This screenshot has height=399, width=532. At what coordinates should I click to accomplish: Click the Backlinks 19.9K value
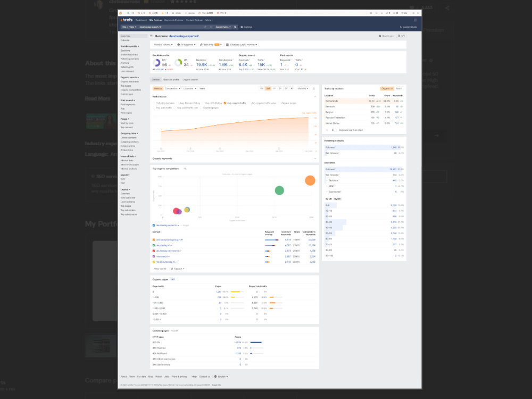[x=201, y=64]
